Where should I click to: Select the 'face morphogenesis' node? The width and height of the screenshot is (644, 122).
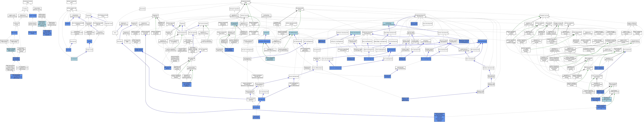point(369,59)
